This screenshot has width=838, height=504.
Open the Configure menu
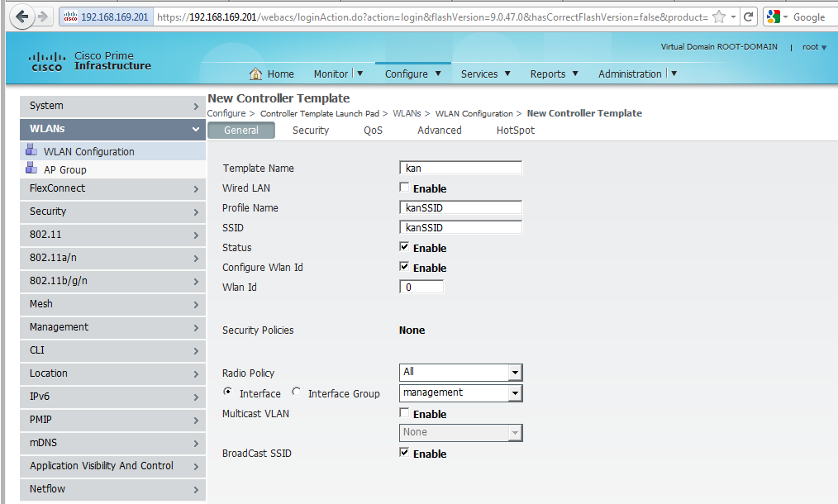[x=412, y=74]
